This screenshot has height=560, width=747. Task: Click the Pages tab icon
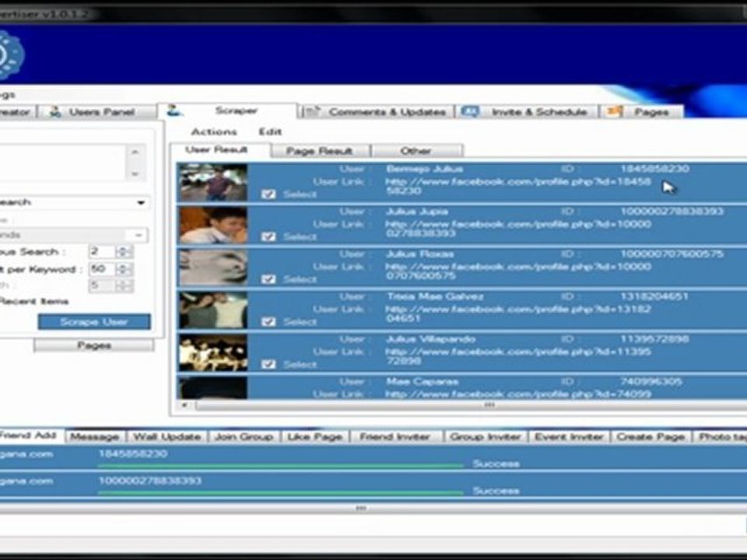point(614,112)
